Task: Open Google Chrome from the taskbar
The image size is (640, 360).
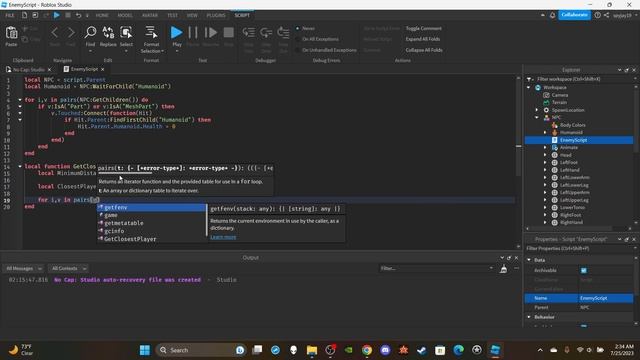Action: (x=367, y=350)
